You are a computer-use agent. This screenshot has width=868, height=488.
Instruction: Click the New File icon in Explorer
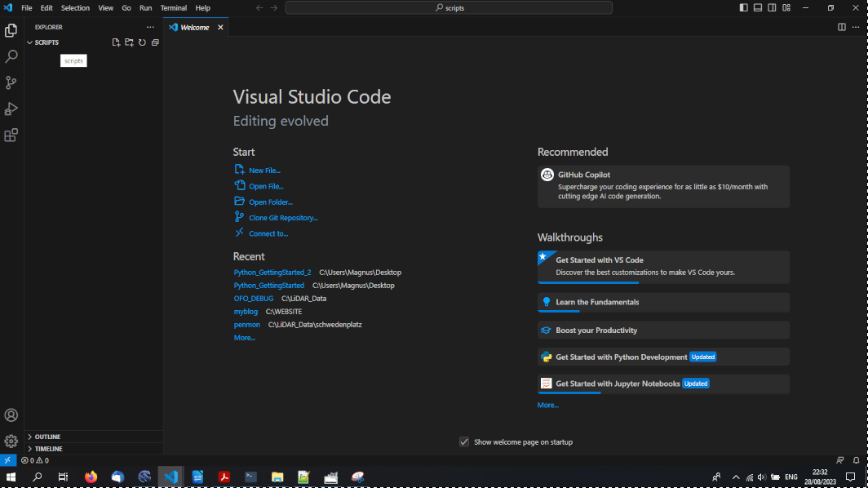pos(116,42)
